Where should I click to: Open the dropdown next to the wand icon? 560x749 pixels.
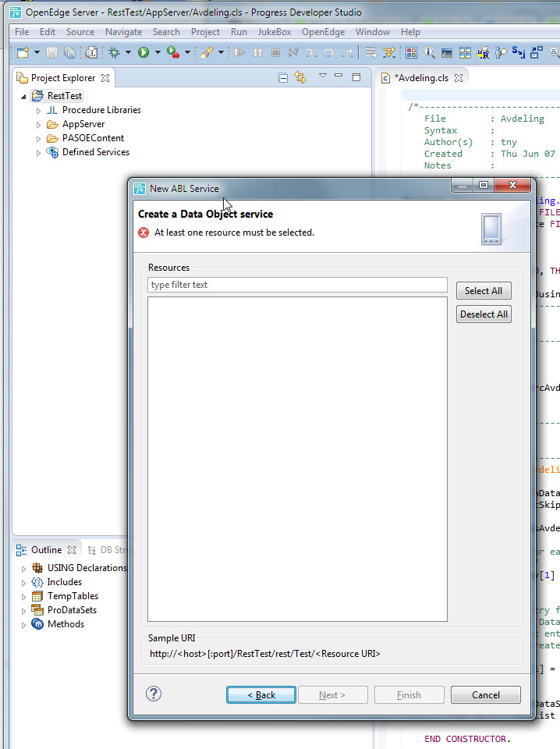click(x=221, y=52)
